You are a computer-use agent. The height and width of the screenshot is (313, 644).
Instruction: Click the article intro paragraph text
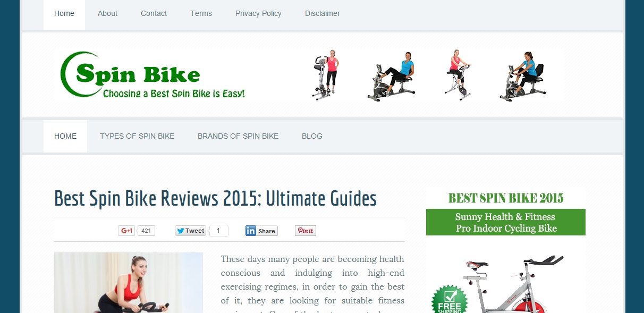[312, 283]
